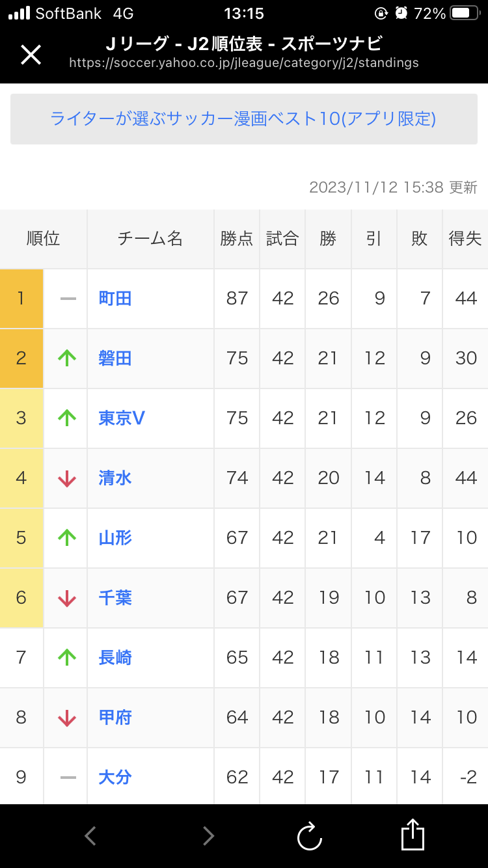
Task: Open the 町田 team page
Action: 115,299
